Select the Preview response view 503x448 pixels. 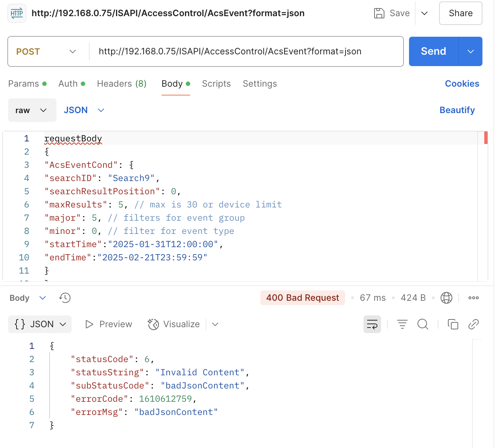click(x=109, y=324)
